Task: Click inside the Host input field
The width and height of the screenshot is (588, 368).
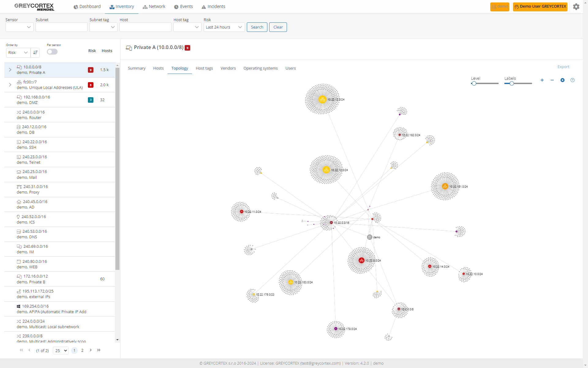Action: [145, 27]
